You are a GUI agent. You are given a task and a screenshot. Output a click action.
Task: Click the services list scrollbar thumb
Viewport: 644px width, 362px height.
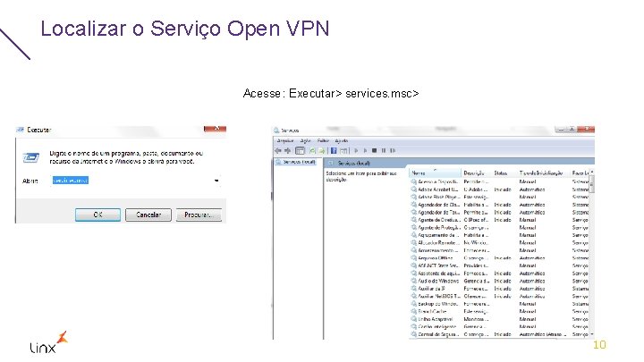point(592,185)
